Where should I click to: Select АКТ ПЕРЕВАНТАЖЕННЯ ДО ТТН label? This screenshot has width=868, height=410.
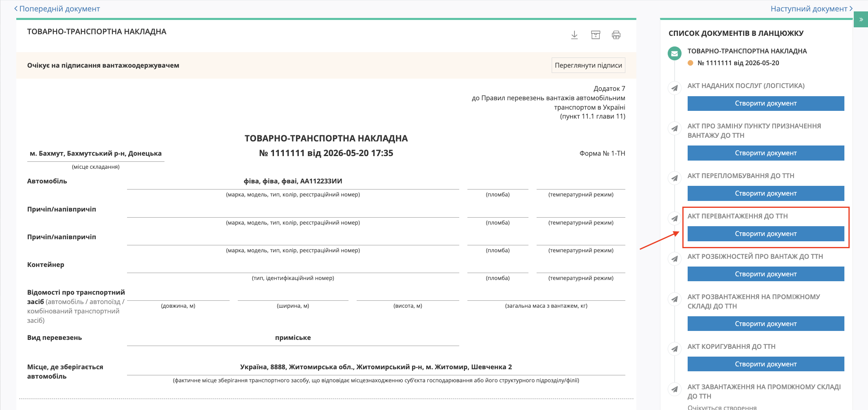(738, 216)
